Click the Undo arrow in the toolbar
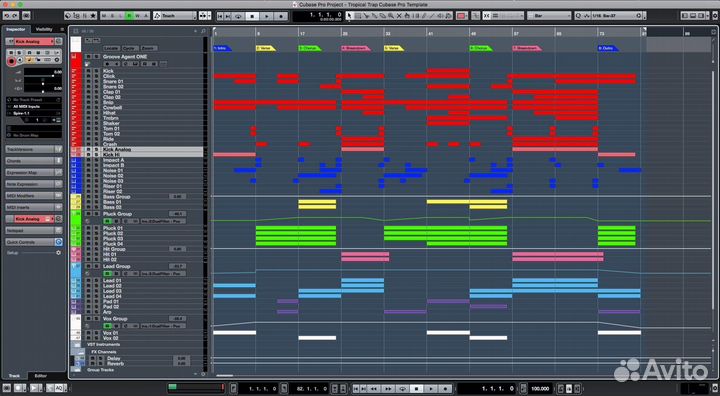Viewport: 720px width, 396px height. pos(6,16)
